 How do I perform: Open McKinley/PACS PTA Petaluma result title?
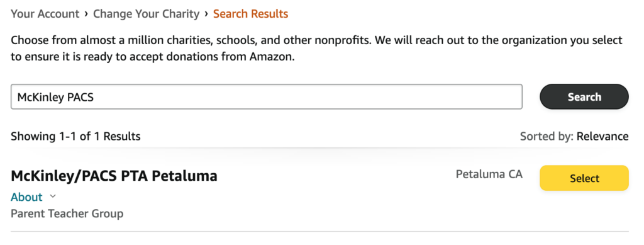114,176
